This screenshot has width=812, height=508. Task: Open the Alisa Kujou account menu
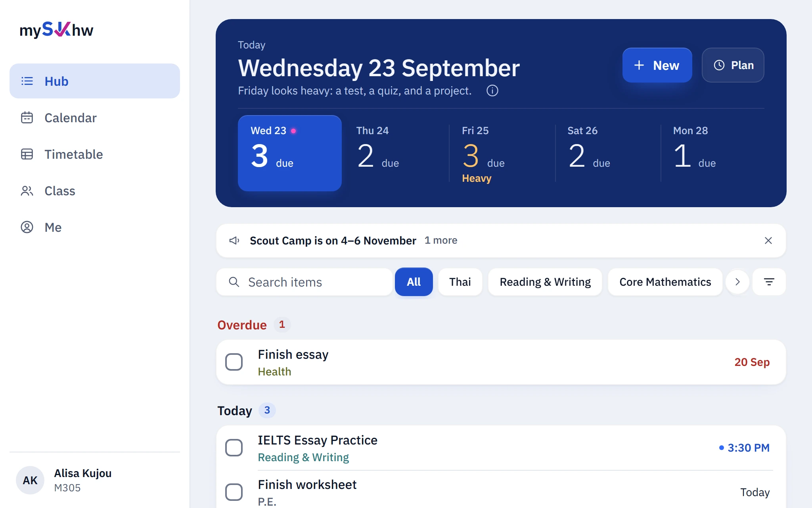coord(94,480)
